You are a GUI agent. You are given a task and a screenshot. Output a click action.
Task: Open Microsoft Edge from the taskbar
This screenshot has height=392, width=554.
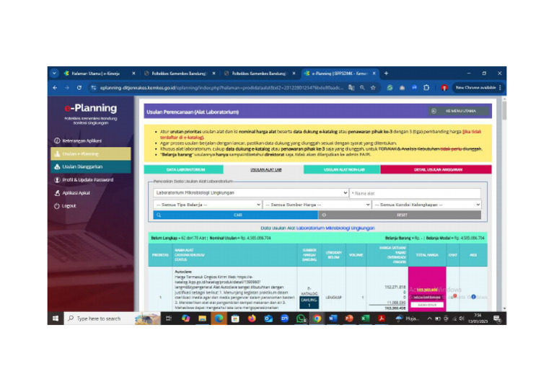tap(219, 318)
